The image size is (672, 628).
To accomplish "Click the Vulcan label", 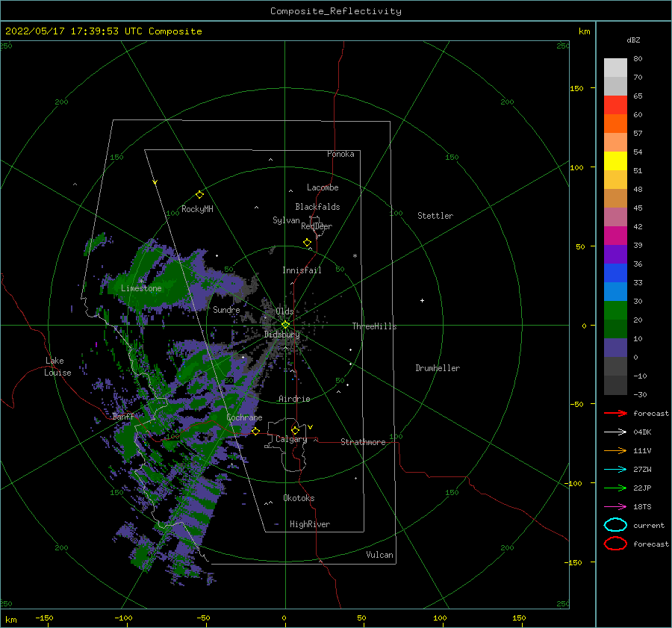I will pos(379,555).
